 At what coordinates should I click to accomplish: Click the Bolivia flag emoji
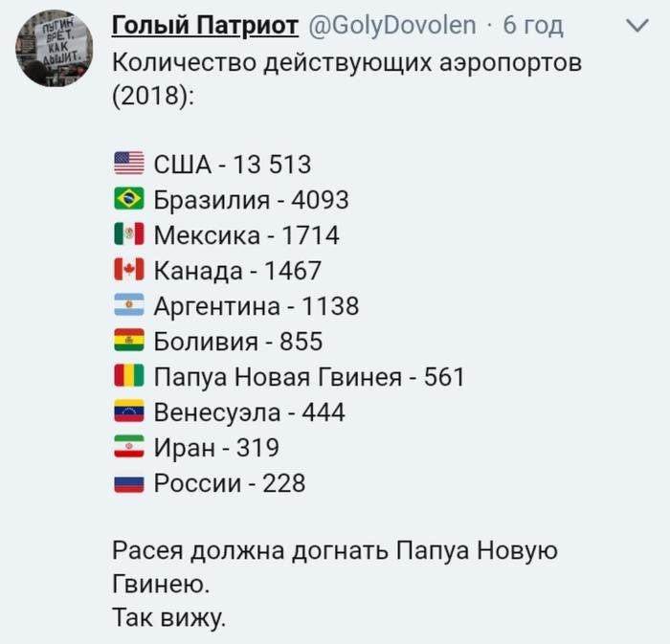click(x=128, y=342)
